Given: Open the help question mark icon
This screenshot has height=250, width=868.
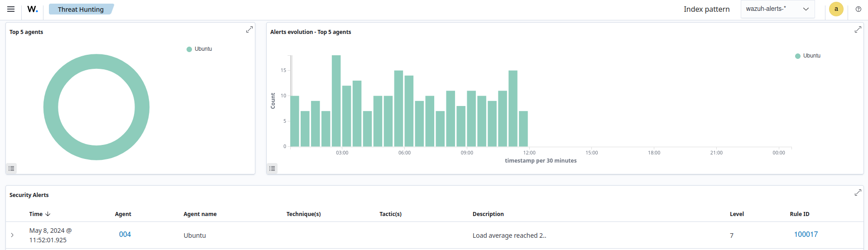Looking at the screenshot, I should pos(858,9).
